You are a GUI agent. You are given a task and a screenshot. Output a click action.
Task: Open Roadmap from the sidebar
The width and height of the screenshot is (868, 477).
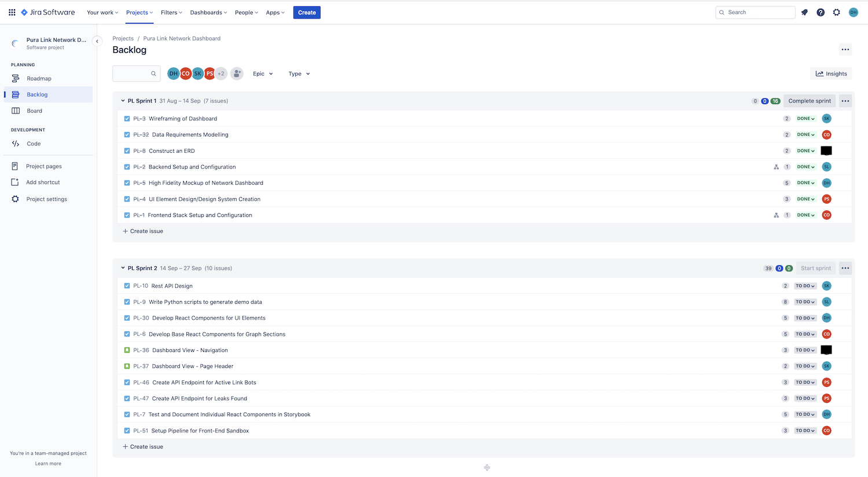39,78
